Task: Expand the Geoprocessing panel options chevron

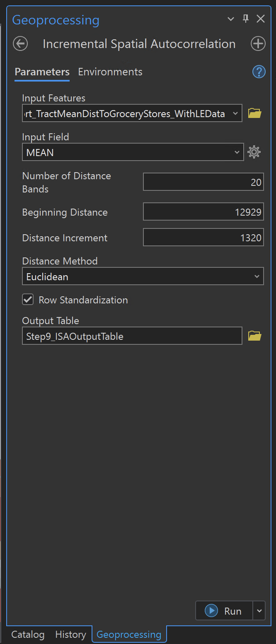Action: 230,19
